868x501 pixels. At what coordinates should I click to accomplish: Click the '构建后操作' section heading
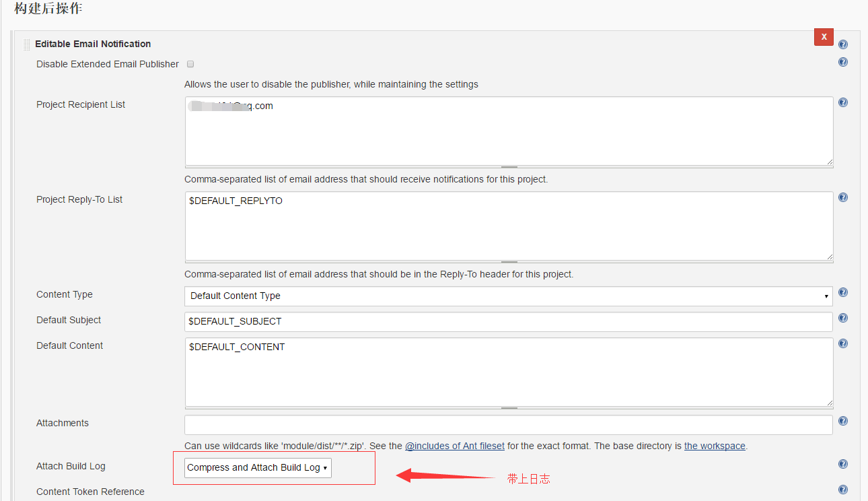tap(48, 9)
